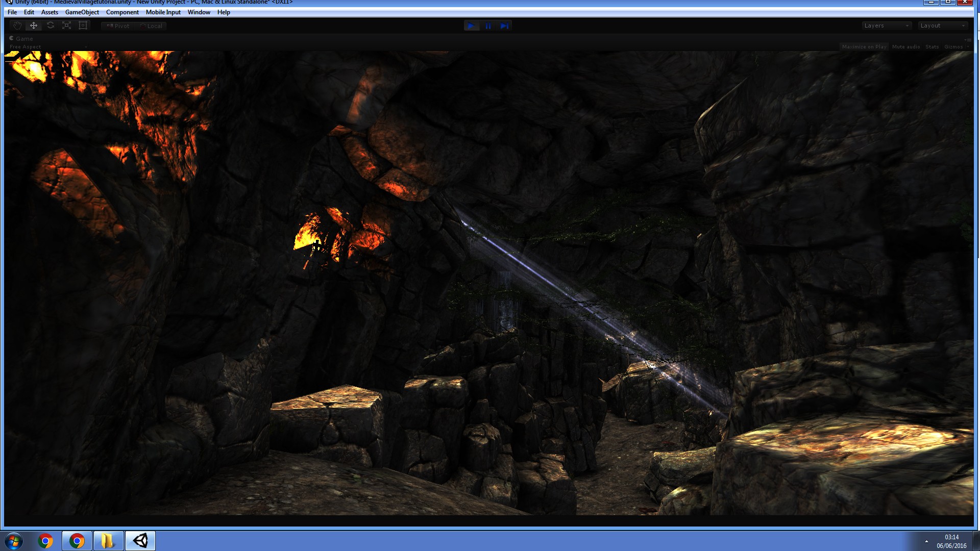The height and width of the screenshot is (551, 980).
Task: Close the Unity window
Action: (965, 2)
